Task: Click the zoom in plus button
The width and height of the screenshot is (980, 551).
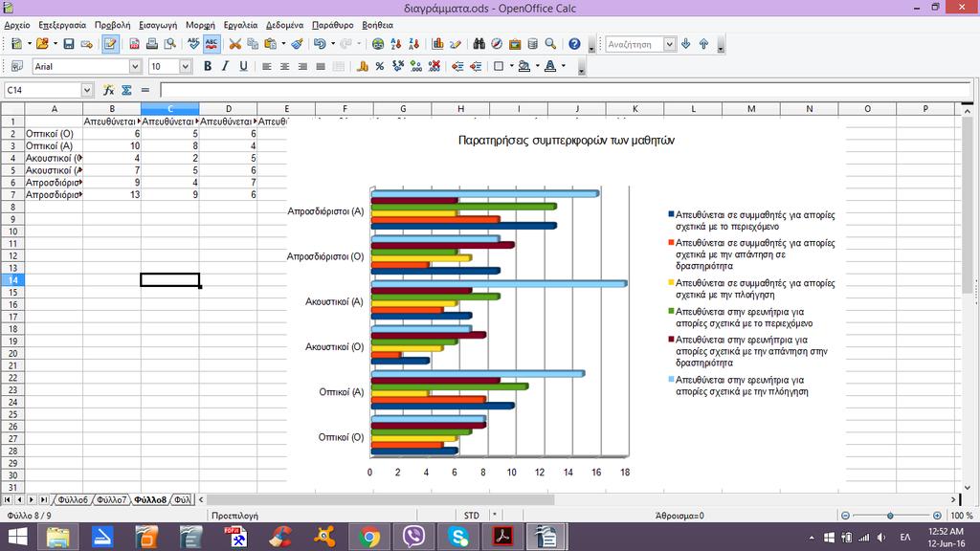Action: [937, 516]
